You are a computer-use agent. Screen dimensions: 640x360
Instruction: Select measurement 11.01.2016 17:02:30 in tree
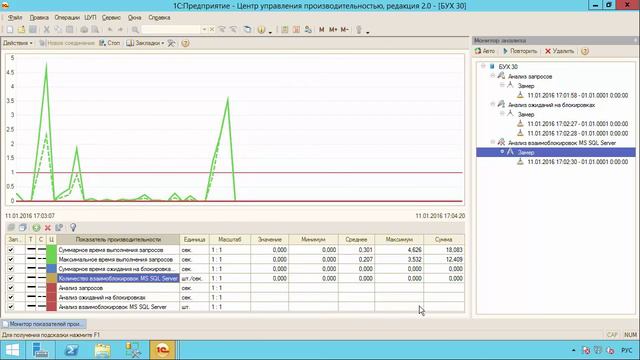tap(578, 162)
